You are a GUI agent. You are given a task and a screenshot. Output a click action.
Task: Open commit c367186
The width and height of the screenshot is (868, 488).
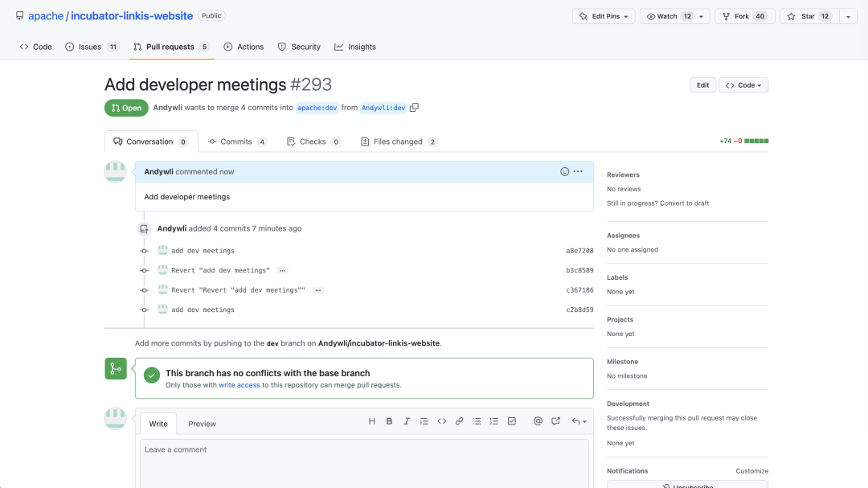click(579, 290)
